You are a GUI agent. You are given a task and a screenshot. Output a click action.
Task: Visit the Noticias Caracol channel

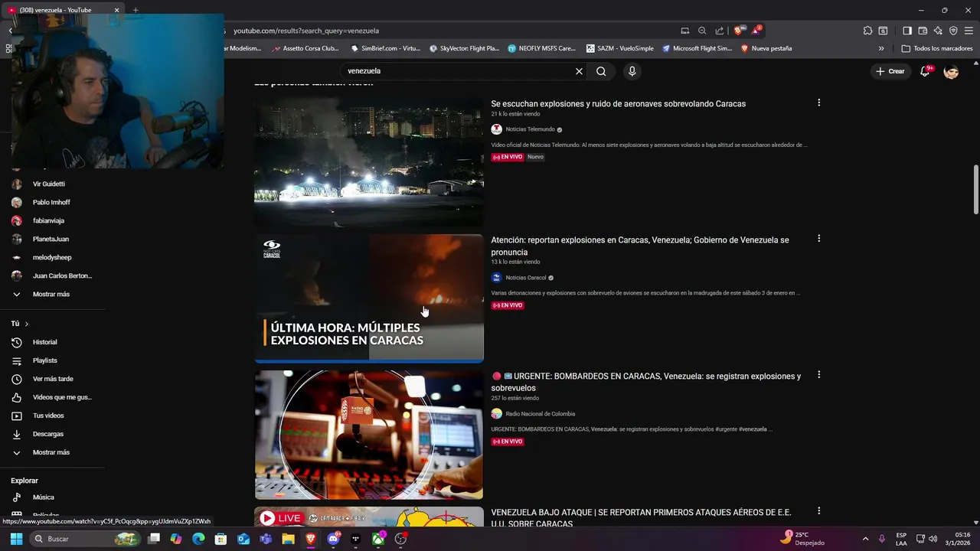tap(526, 278)
